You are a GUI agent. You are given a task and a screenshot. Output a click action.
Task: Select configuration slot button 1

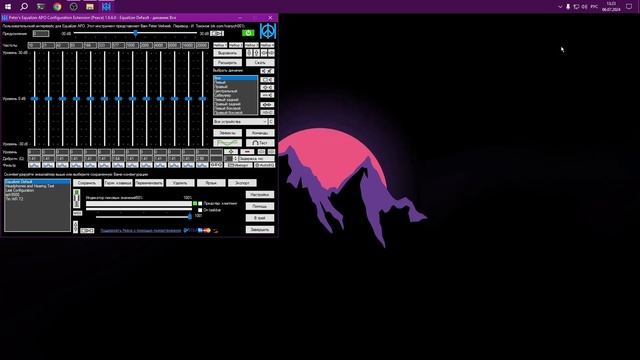coord(220,45)
